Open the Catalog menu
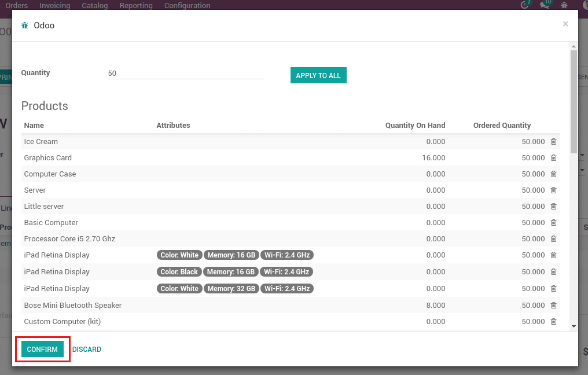The height and width of the screenshot is (375, 588). click(95, 5)
